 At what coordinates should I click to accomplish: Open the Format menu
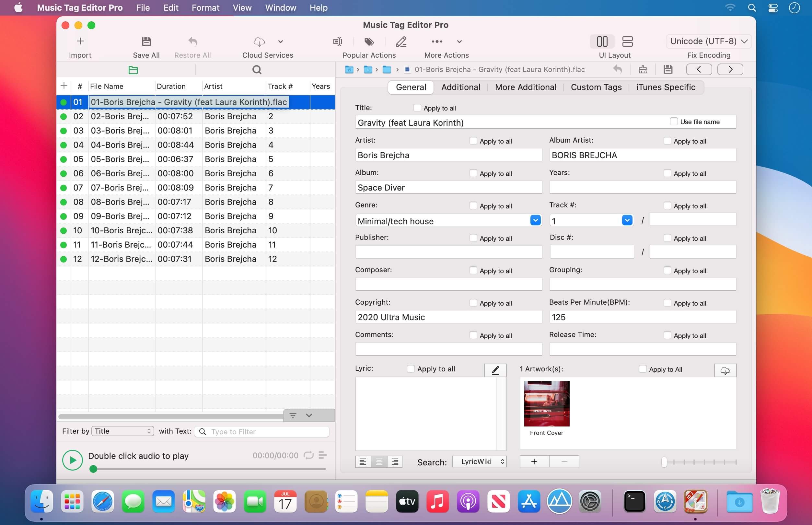click(205, 7)
